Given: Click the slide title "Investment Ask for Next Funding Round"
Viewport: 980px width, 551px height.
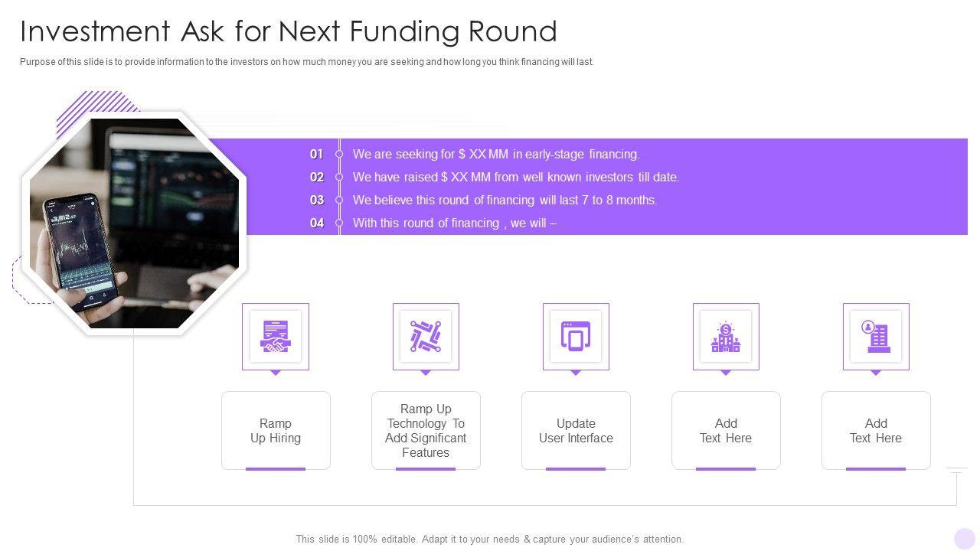Looking at the screenshot, I should 289,31.
